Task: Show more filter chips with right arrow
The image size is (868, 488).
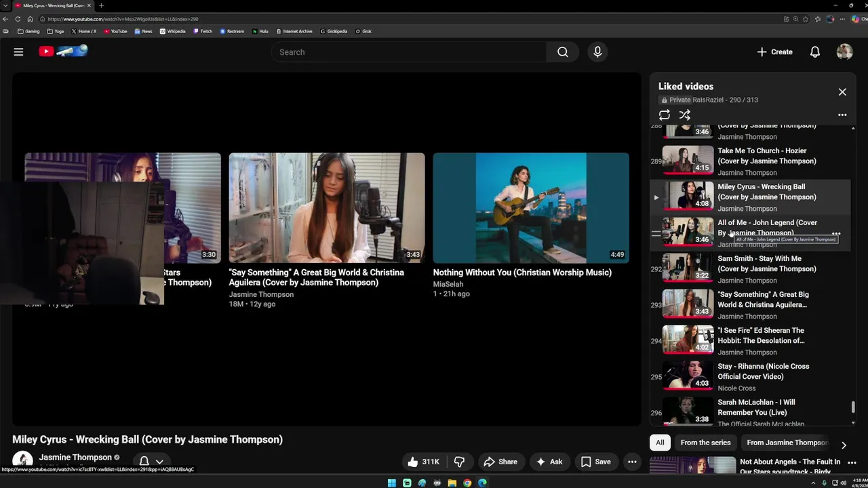Action: [x=844, y=445]
